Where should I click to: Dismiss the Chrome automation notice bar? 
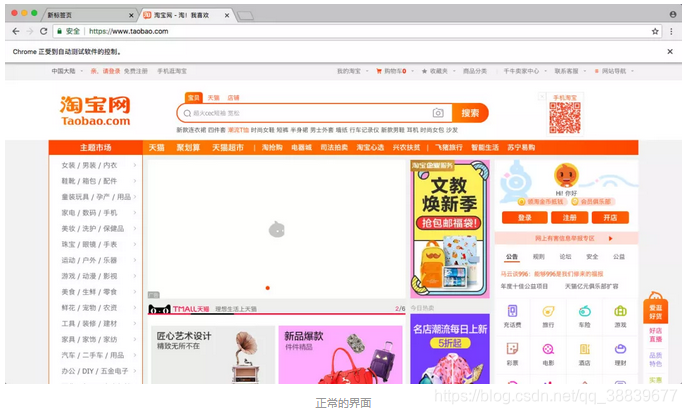pos(670,52)
